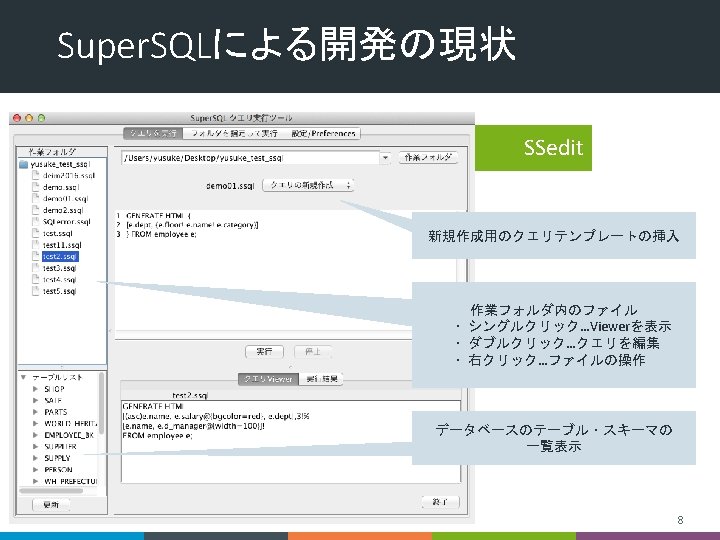This screenshot has width=720, height=540.
Task: Expand the WORLD_HERIT table node
Action: (x=35, y=423)
